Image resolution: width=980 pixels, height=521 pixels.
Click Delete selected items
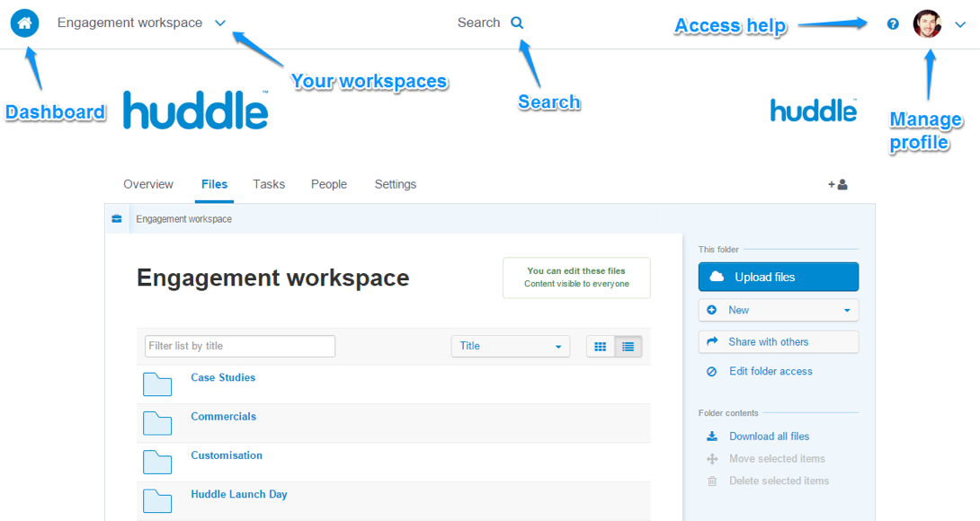point(779,481)
